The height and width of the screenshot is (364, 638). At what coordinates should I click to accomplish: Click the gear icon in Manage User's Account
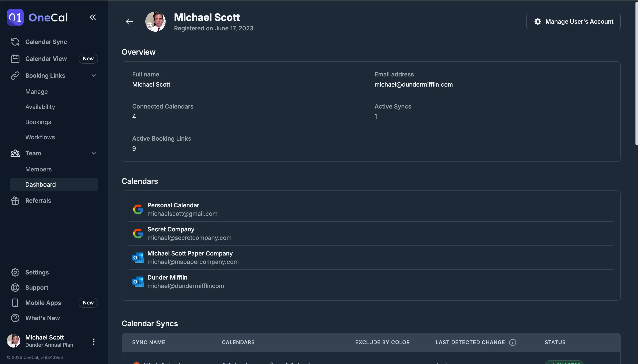(x=538, y=22)
